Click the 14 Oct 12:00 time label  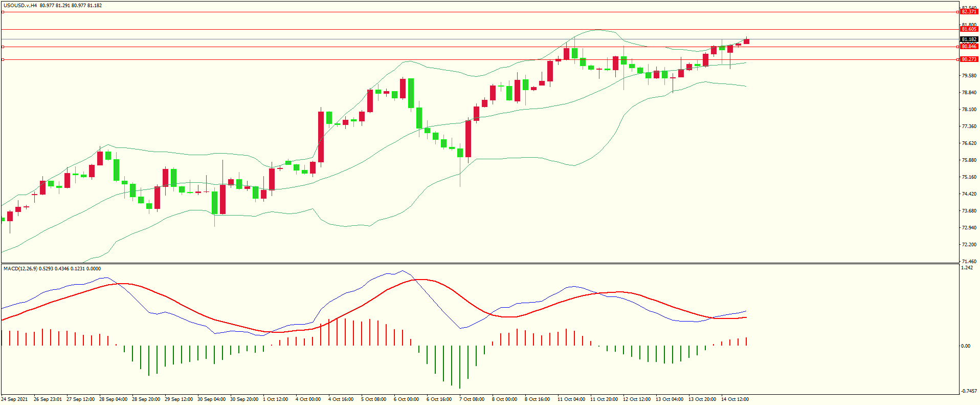click(735, 399)
